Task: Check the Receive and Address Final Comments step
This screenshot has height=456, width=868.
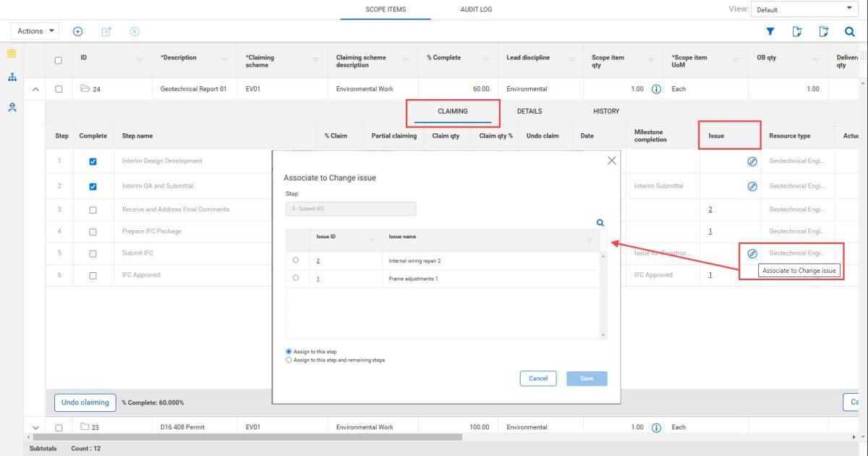Action: (93, 210)
